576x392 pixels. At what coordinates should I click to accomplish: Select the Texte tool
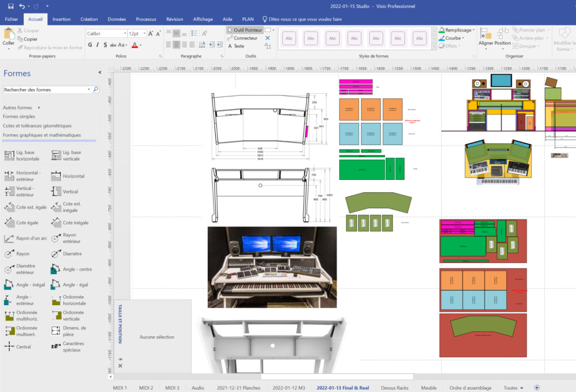point(236,46)
